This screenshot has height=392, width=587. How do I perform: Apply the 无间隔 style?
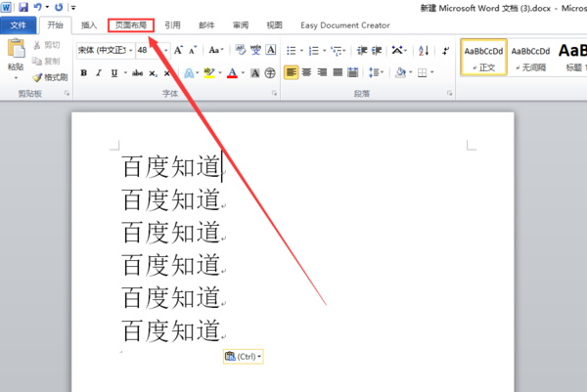(x=530, y=58)
